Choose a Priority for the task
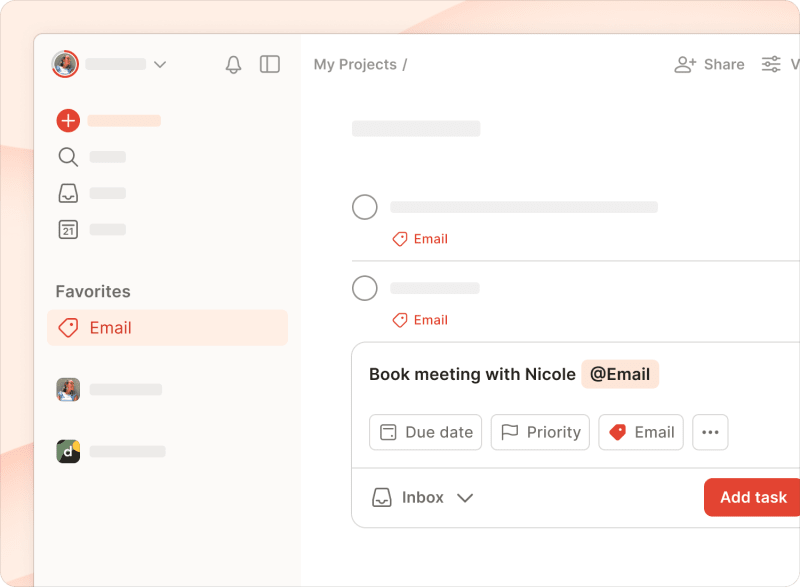The height and width of the screenshot is (587, 800). (x=540, y=432)
